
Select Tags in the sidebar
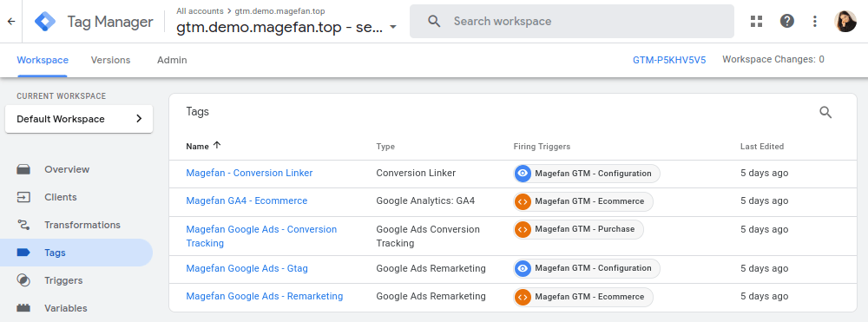coord(76,253)
